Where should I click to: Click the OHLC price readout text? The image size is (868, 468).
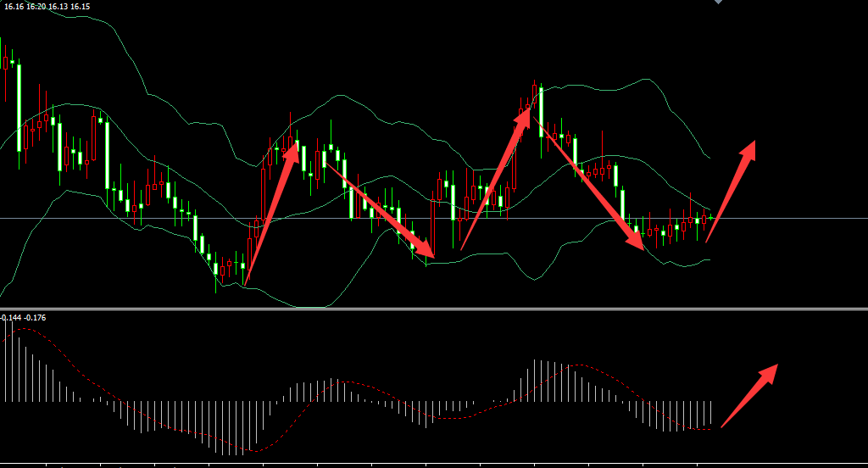click(47, 7)
